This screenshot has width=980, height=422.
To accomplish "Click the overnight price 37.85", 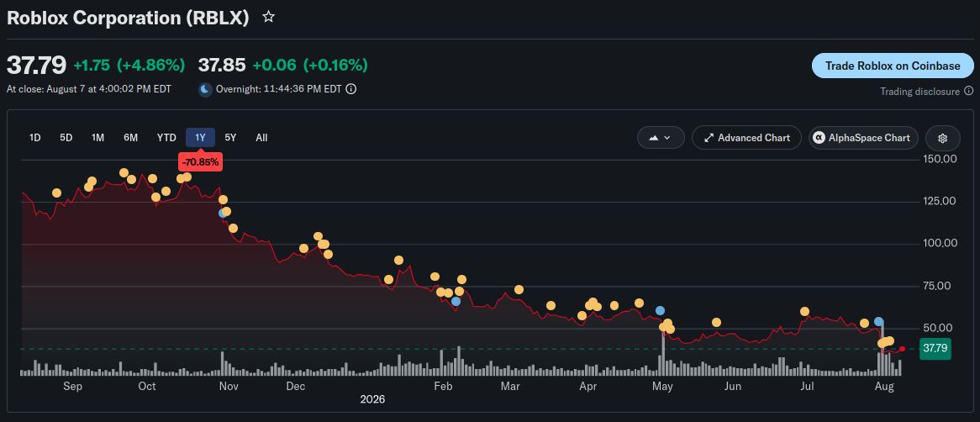I will [222, 65].
